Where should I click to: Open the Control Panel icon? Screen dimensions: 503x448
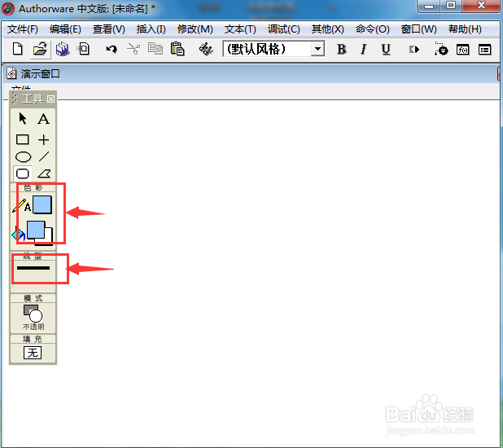[x=441, y=49]
